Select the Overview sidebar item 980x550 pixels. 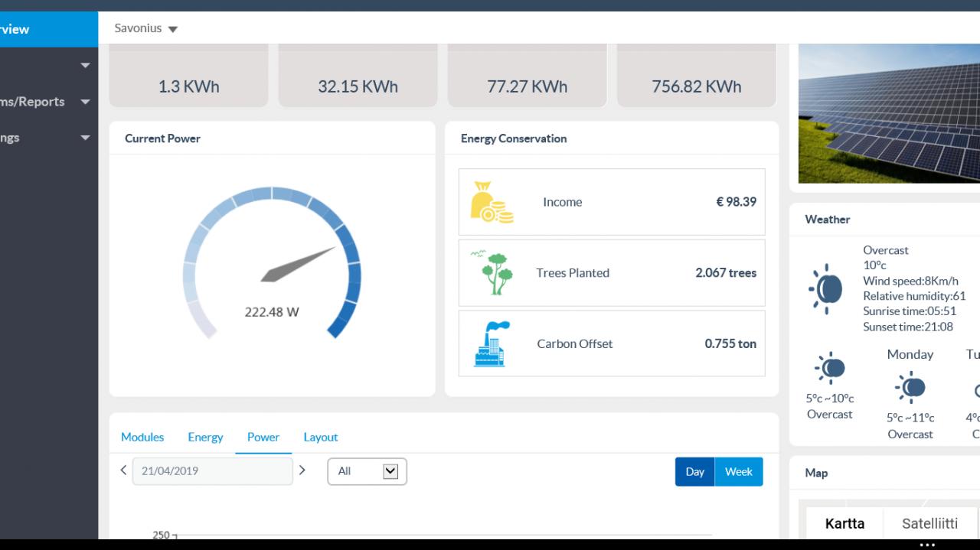pos(49,29)
